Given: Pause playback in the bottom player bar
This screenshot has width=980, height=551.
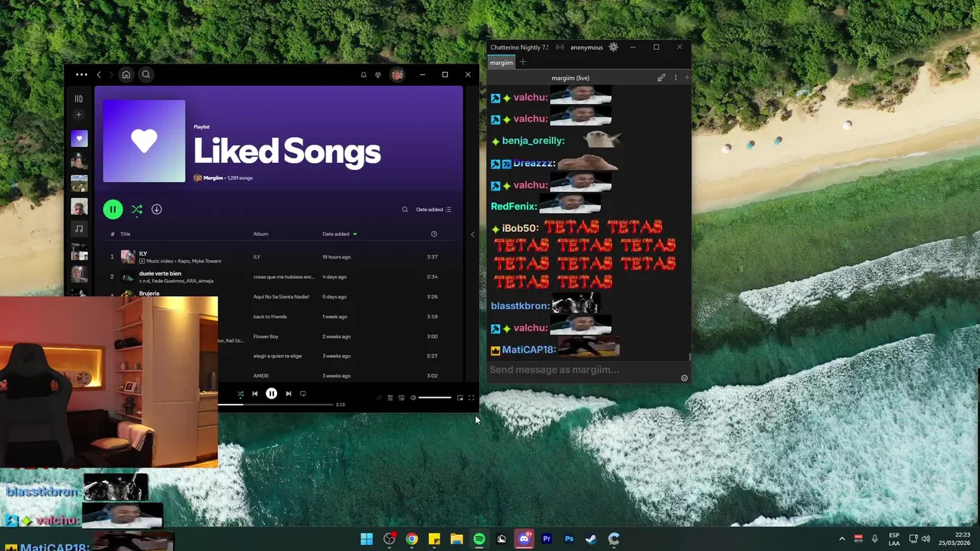Looking at the screenshot, I should click(x=271, y=394).
